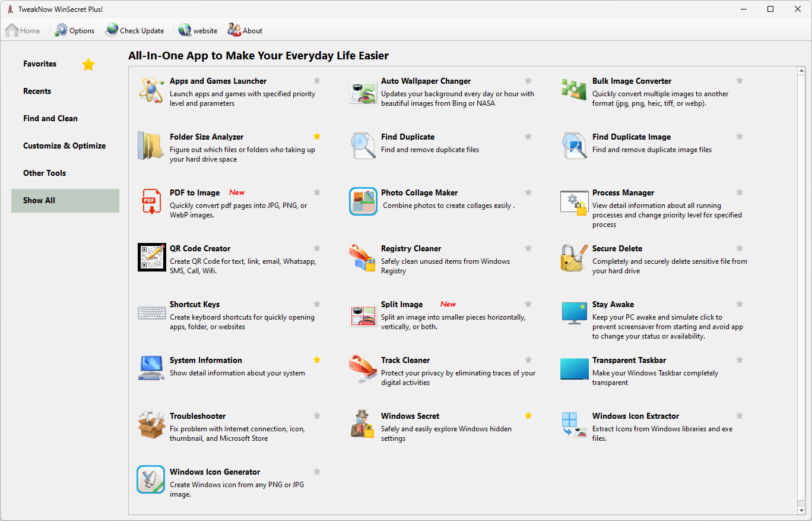Open the PDF to Image icon
The width and height of the screenshot is (812, 521).
pyautogui.click(x=151, y=201)
